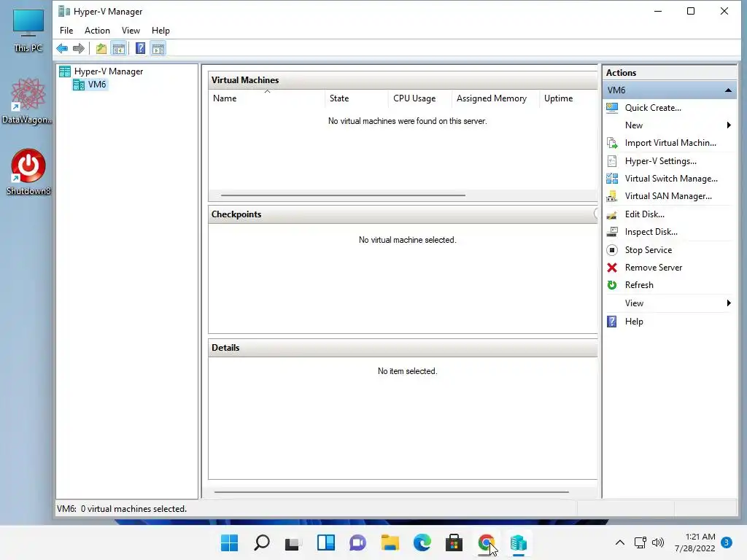
Task: Click the "No virtual machines were found" message
Action: (407, 121)
